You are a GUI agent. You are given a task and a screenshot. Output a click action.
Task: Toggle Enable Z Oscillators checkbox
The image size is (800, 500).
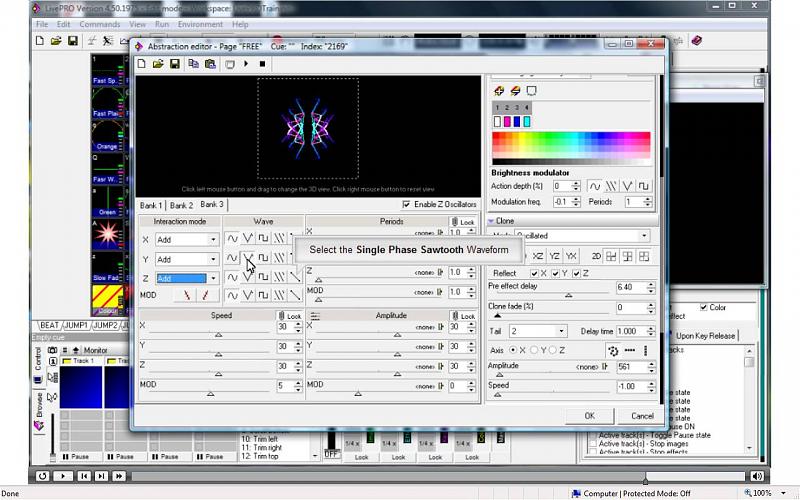[406, 204]
